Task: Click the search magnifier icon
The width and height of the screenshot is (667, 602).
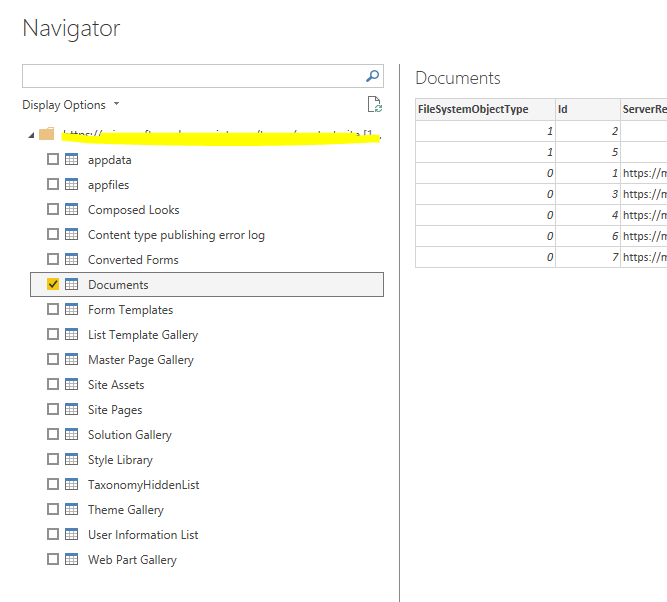Action: click(x=372, y=76)
